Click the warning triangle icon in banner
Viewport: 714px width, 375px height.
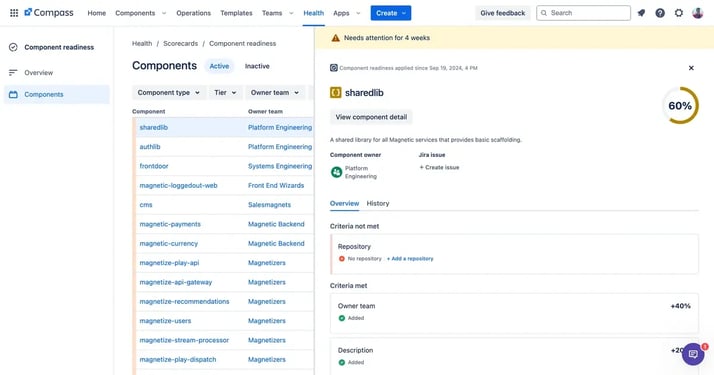pyautogui.click(x=336, y=38)
